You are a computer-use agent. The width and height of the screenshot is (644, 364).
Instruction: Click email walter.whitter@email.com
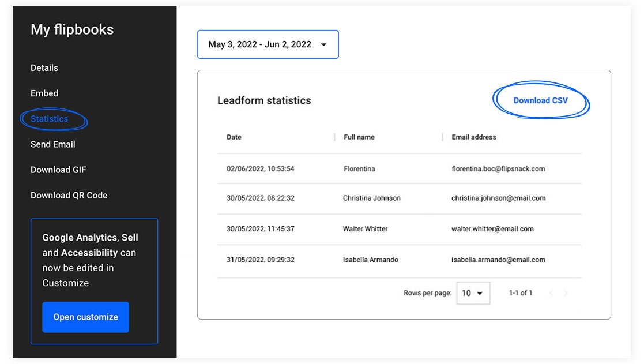coord(492,229)
